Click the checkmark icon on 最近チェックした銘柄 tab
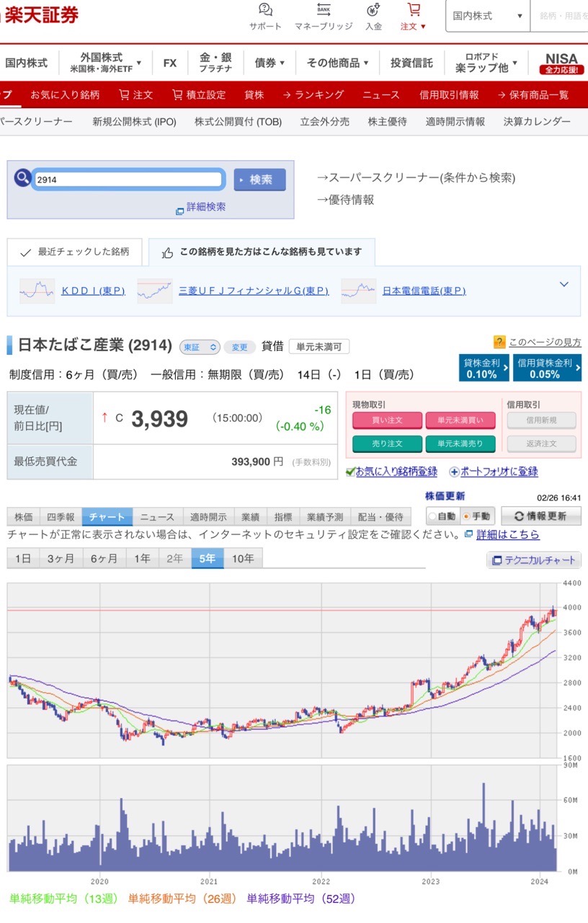Image resolution: width=588 pixels, height=923 pixels. [x=25, y=252]
